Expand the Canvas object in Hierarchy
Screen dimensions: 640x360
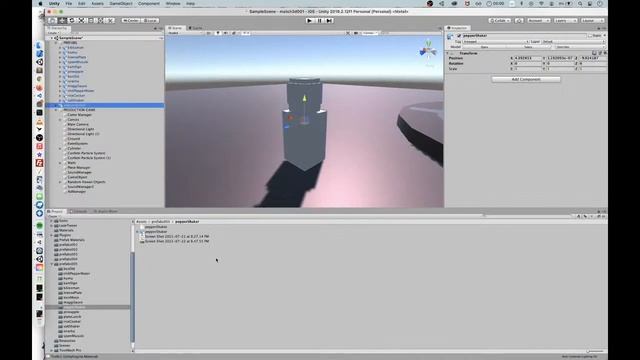pyautogui.click(x=60, y=120)
